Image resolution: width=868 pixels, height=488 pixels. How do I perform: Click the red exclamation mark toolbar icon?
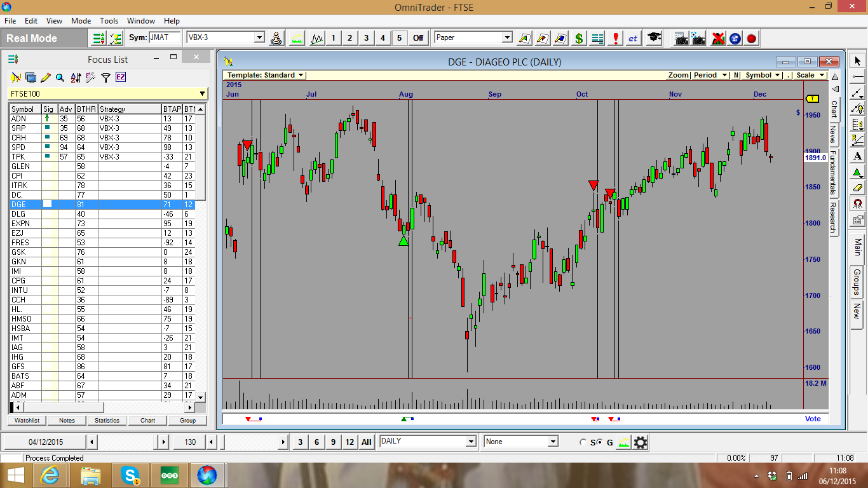[x=615, y=38]
